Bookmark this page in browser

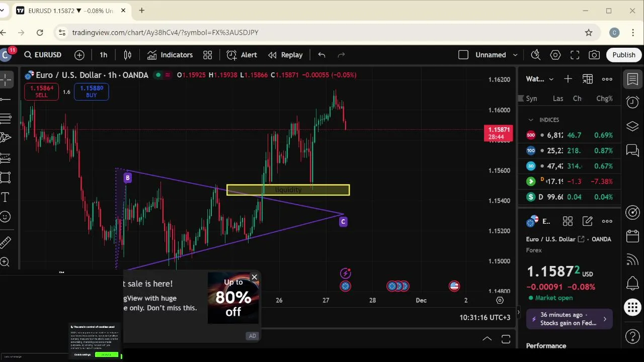(589, 33)
